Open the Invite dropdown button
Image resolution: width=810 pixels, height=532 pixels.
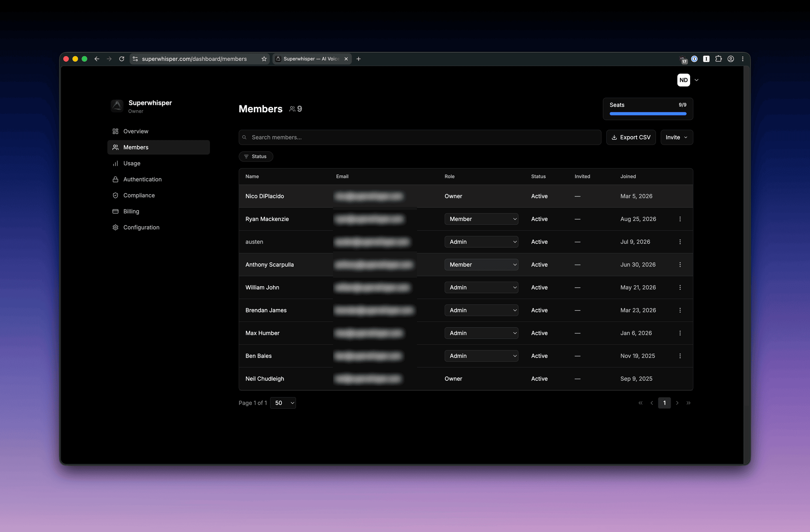pyautogui.click(x=677, y=137)
